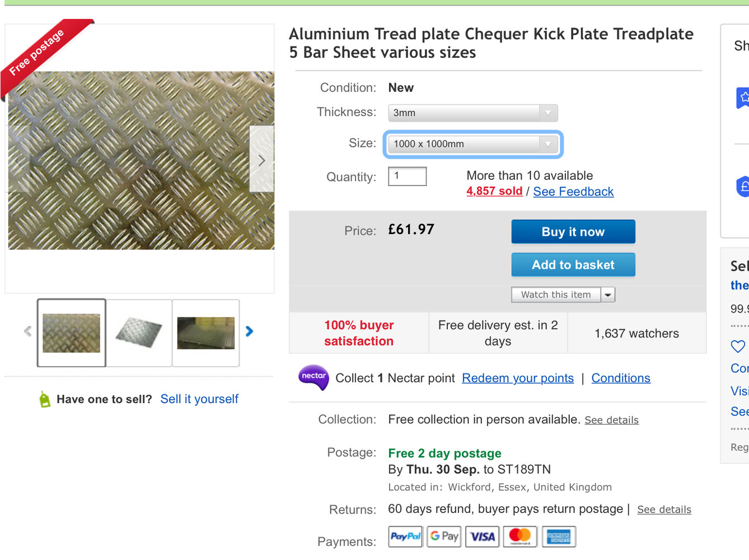This screenshot has height=560, width=749.
Task: Click the heart save seller icon
Action: pos(738,347)
